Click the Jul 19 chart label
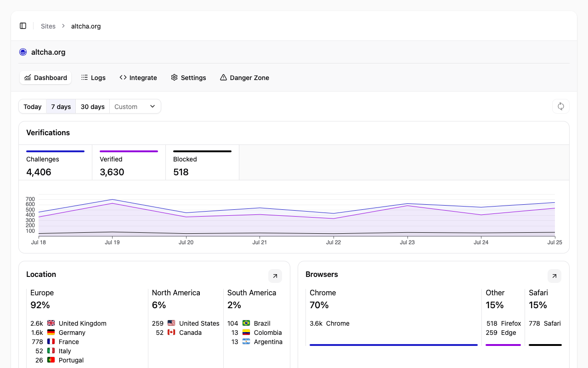Screen dimensions: 588x368 pos(112,242)
